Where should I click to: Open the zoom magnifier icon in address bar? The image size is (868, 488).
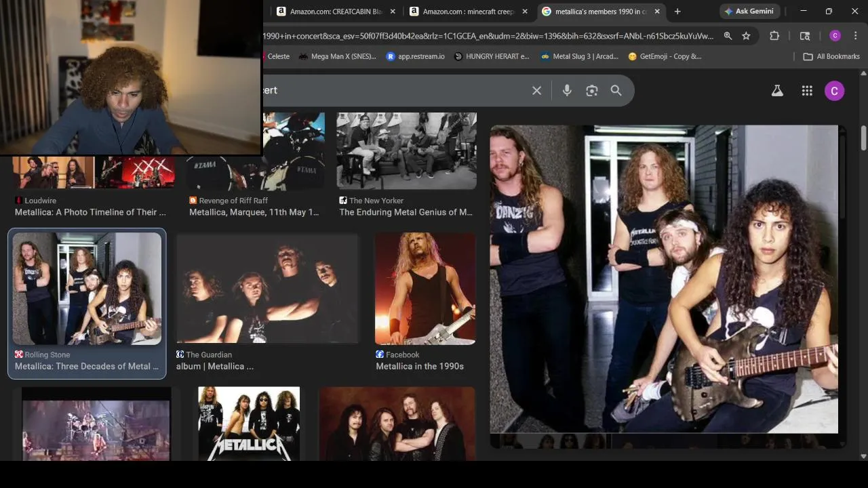tap(728, 36)
